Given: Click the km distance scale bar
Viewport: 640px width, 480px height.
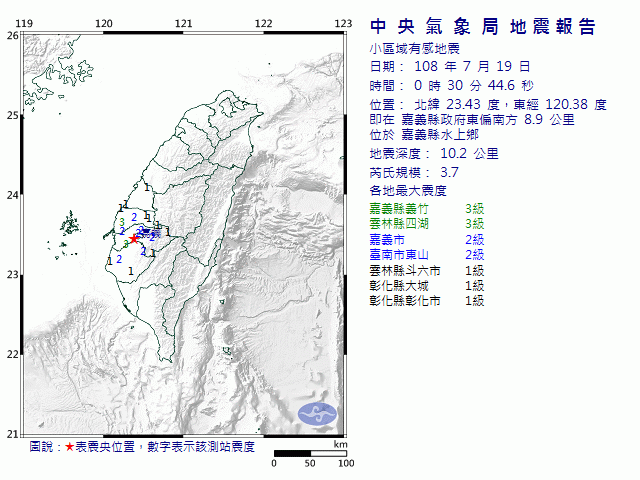Looking at the screenshot, I should (310, 454).
